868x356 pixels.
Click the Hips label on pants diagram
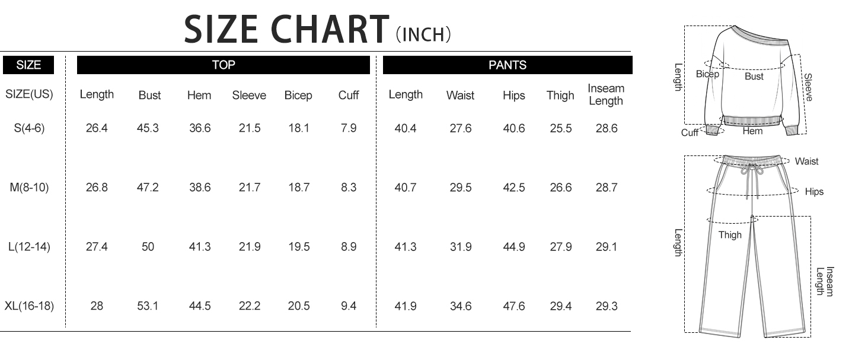814,192
